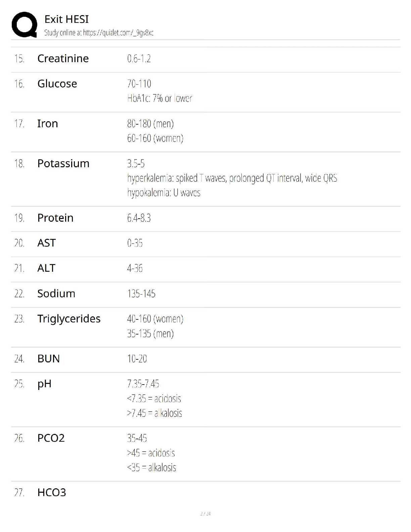The width and height of the screenshot is (411, 532).
Task: Click the Quizlet Q logo icon
Action: point(25,25)
